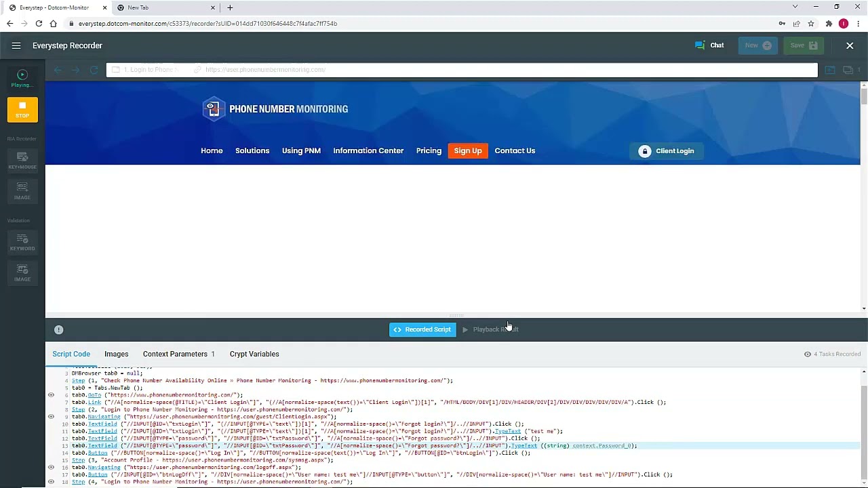Open a new Chrome tab

point(230,7)
